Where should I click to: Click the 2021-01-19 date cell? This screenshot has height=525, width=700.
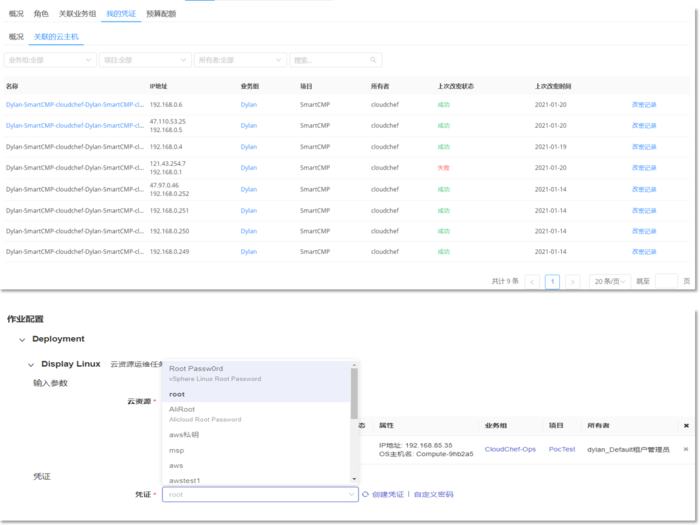click(550, 146)
